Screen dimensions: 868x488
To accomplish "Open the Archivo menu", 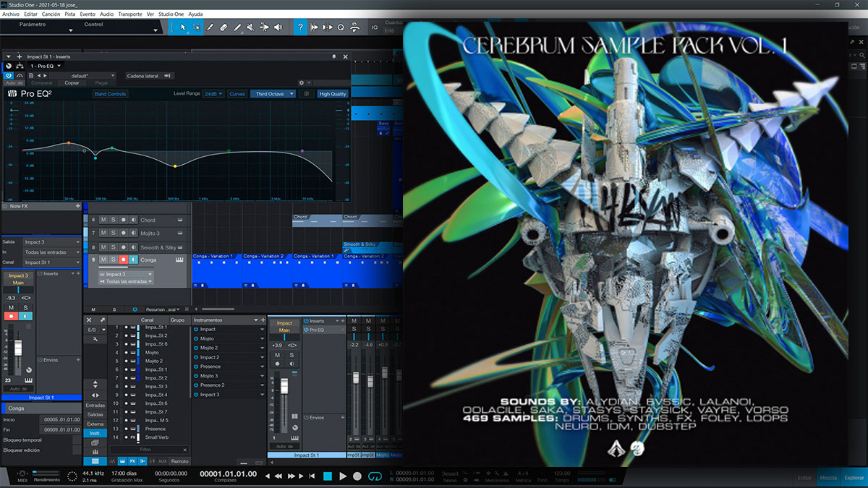I will (x=11, y=14).
